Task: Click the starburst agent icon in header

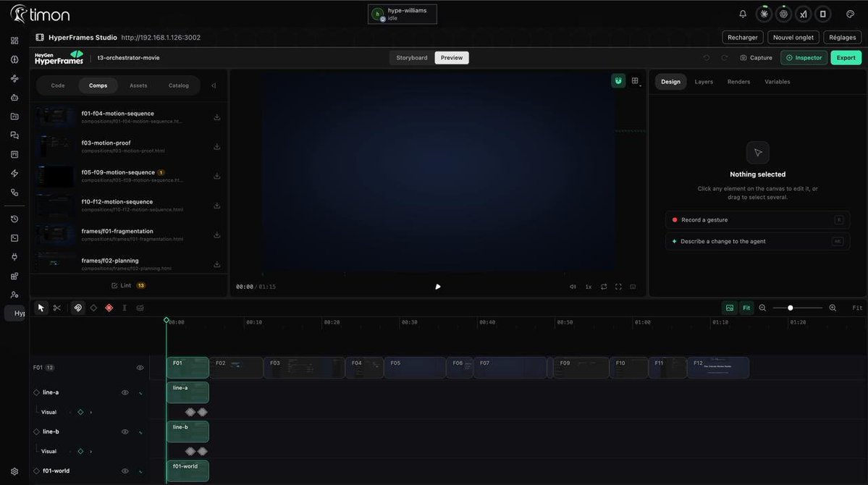Action: pos(764,14)
